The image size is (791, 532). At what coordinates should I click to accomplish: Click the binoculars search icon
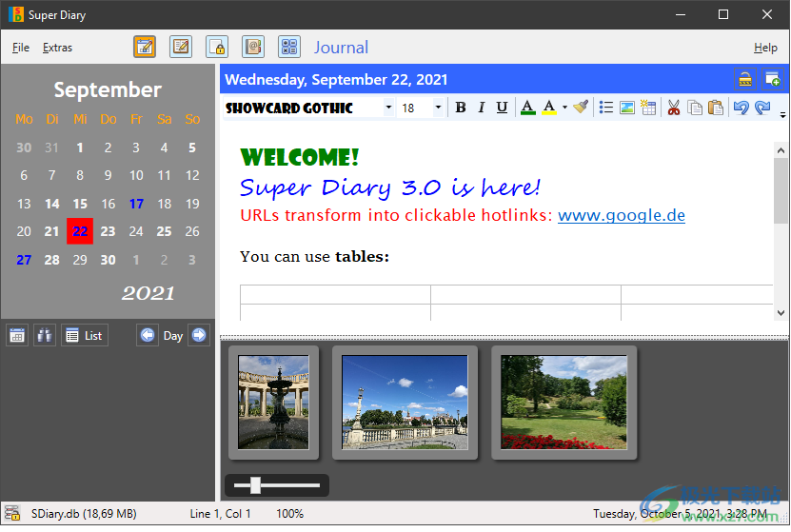coord(45,335)
